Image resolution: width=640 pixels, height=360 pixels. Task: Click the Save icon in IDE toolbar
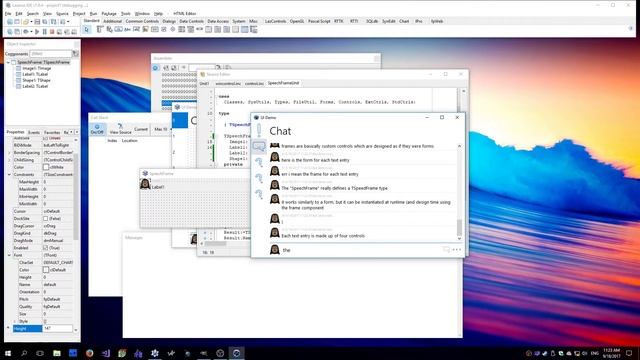coord(37,22)
